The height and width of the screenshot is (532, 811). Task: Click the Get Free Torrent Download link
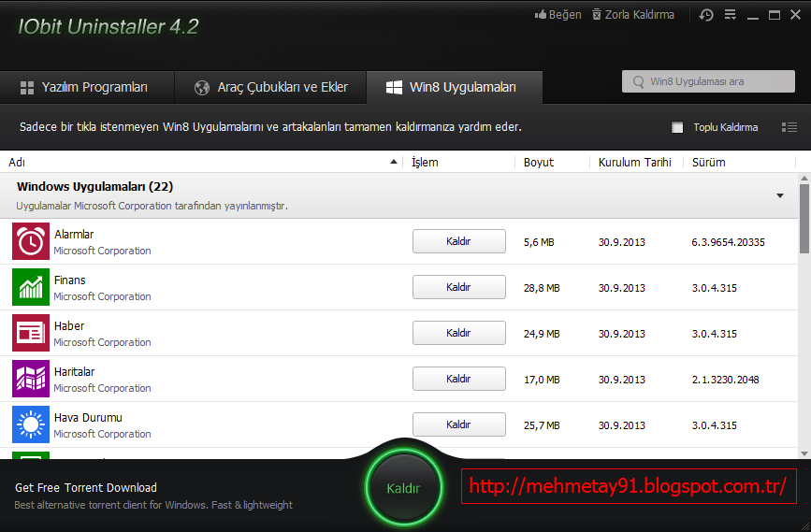[x=86, y=487]
